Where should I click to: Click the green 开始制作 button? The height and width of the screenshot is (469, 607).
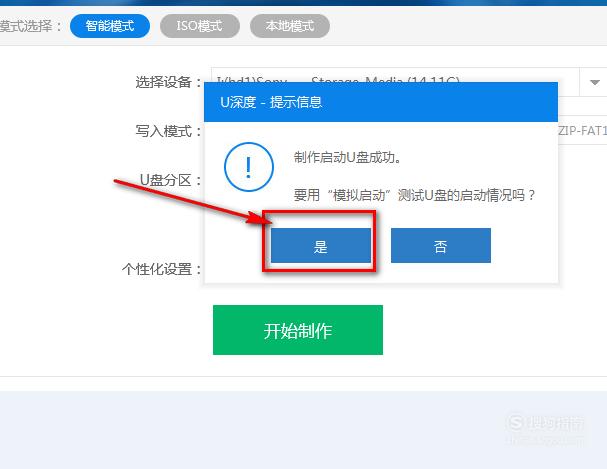(x=298, y=330)
